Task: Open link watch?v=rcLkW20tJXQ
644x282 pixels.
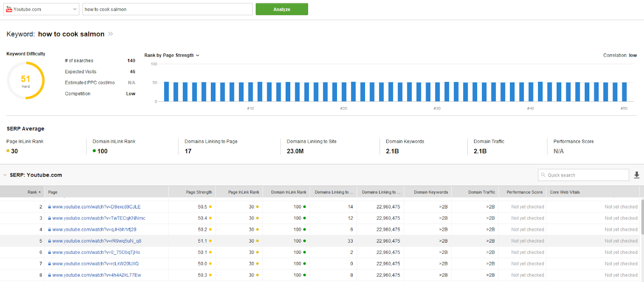Action: [95, 264]
